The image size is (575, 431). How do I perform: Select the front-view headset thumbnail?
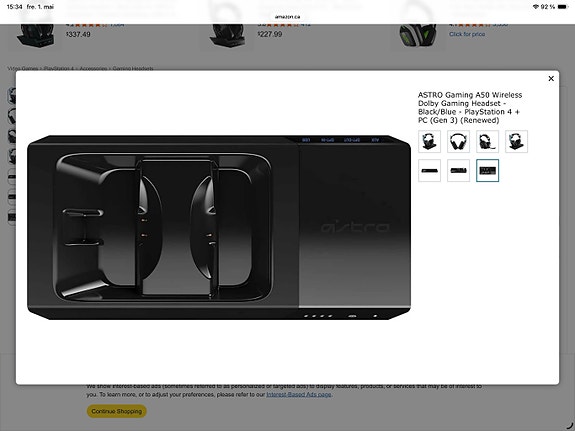[458, 142]
